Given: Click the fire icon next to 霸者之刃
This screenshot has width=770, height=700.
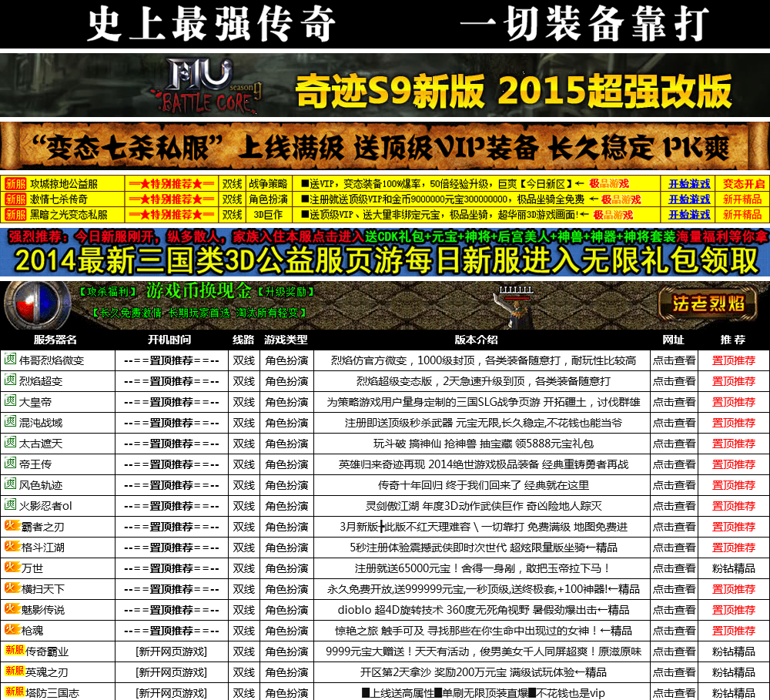Looking at the screenshot, I should [12, 525].
